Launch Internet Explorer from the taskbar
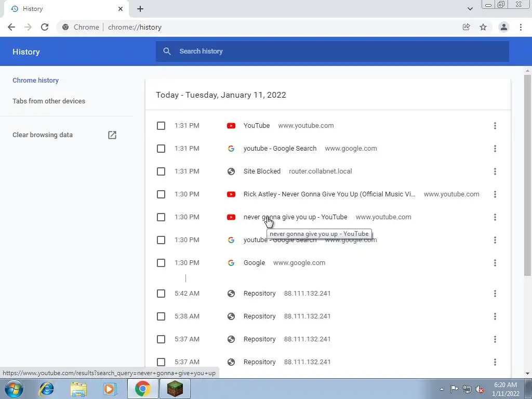Image resolution: width=532 pixels, height=399 pixels. tap(46, 389)
